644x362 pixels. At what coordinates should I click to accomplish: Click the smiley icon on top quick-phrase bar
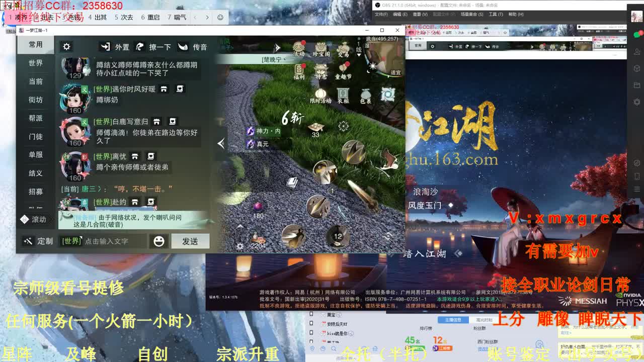[220, 17]
